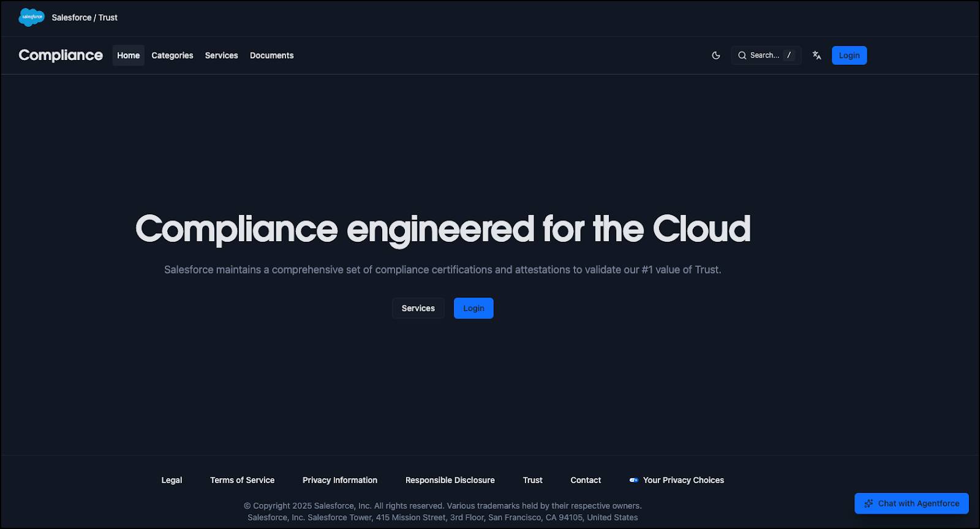Click the Services button below the headline

(418, 308)
